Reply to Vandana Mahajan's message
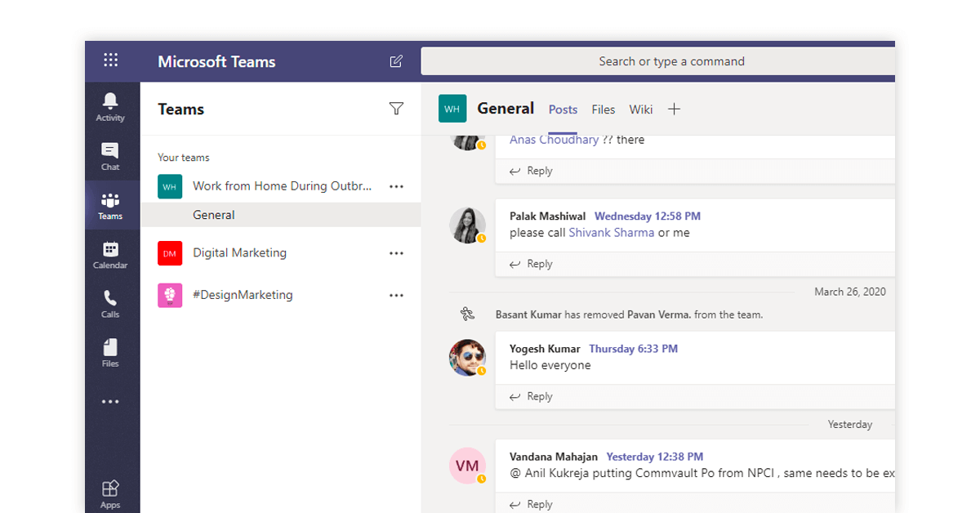The image size is (980, 513). pos(532,504)
